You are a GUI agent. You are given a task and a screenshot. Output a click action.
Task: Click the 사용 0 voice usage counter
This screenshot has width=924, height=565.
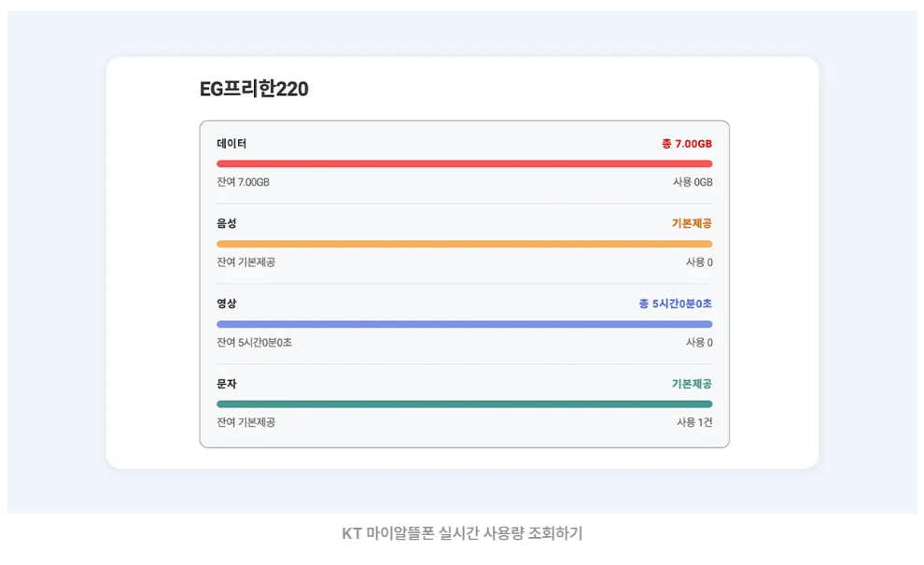pos(698,263)
